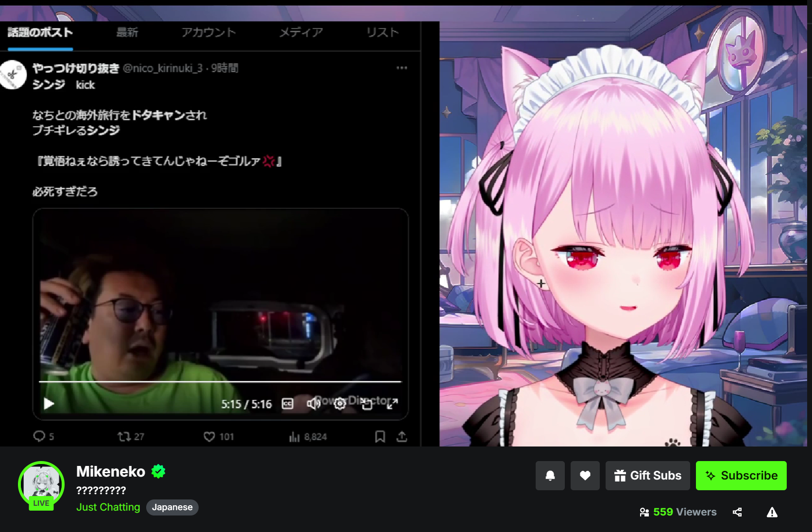Enable picture-in-picture on the embedded video
Image resolution: width=812 pixels, height=532 pixels.
[x=367, y=403]
